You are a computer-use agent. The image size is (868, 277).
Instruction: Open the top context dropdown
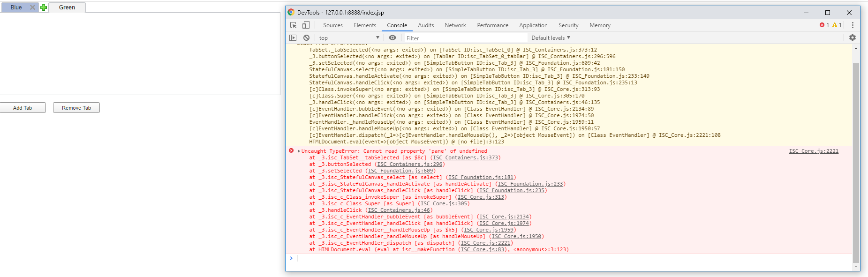coord(349,38)
